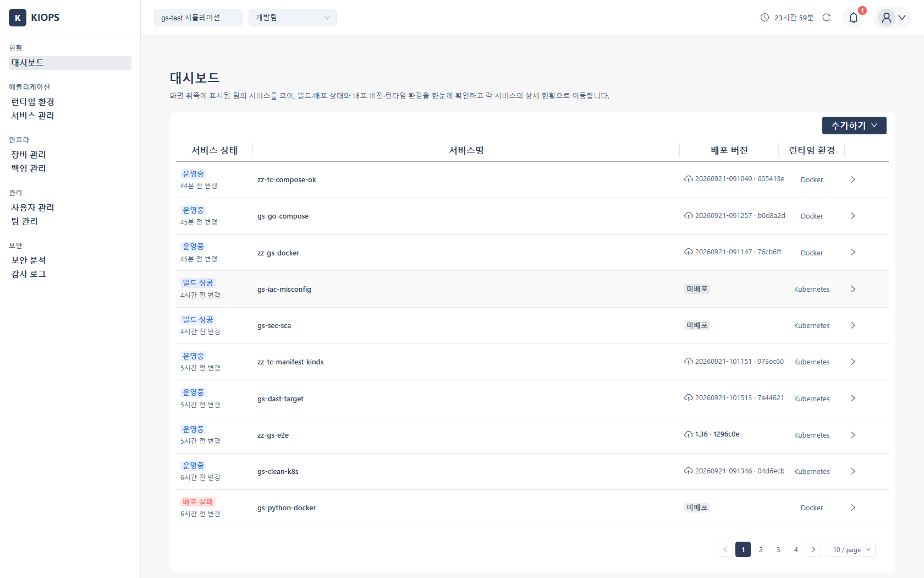Screen dimensions: 924x578
Task: Open 보안 분석 in the sidebar
Action: (29, 260)
